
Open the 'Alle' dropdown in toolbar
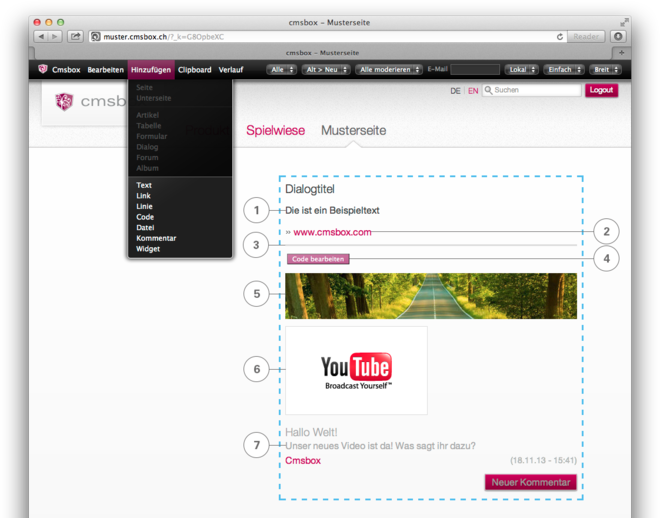pyautogui.click(x=281, y=70)
